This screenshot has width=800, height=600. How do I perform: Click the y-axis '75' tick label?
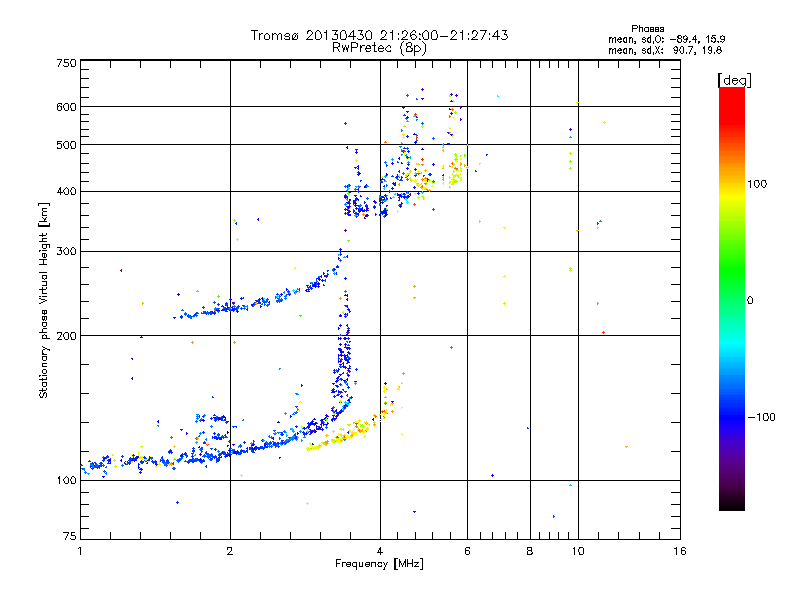pyautogui.click(x=70, y=536)
